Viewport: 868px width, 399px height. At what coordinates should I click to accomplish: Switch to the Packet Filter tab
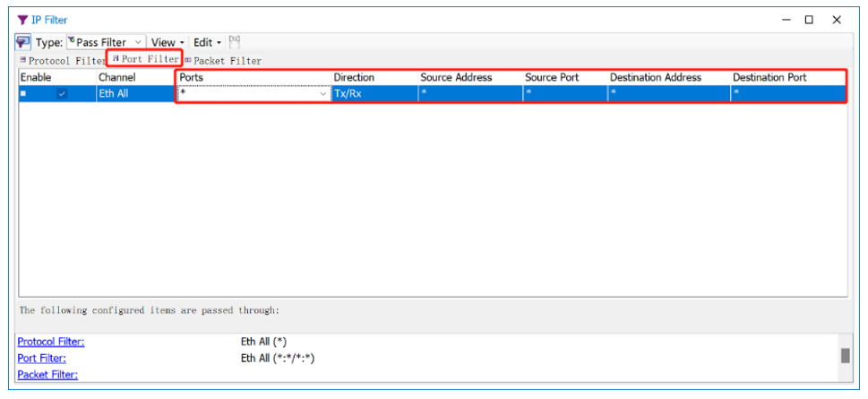[223, 61]
